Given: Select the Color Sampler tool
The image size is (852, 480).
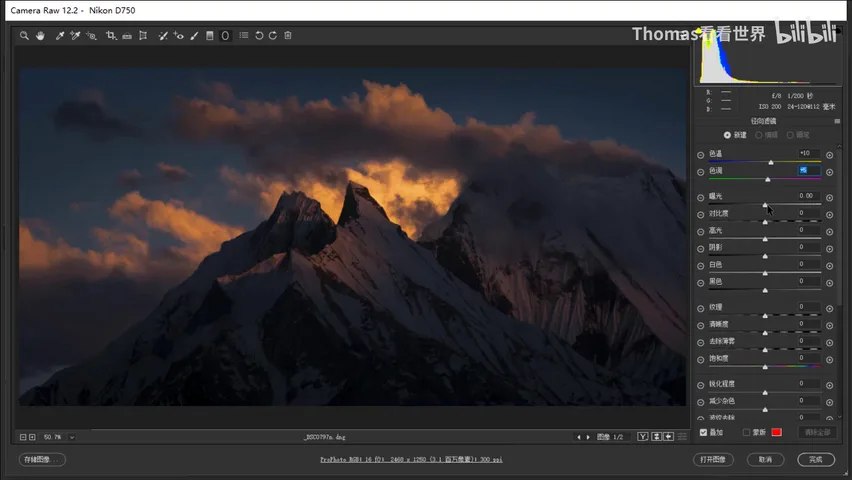Looking at the screenshot, I should (75, 35).
